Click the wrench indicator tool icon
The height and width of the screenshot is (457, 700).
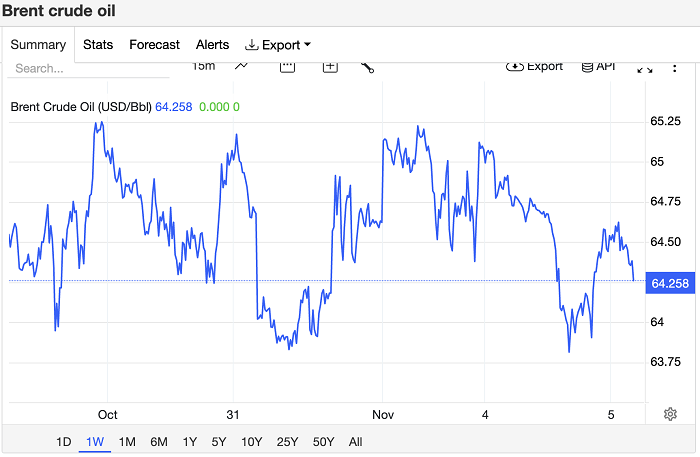[367, 66]
